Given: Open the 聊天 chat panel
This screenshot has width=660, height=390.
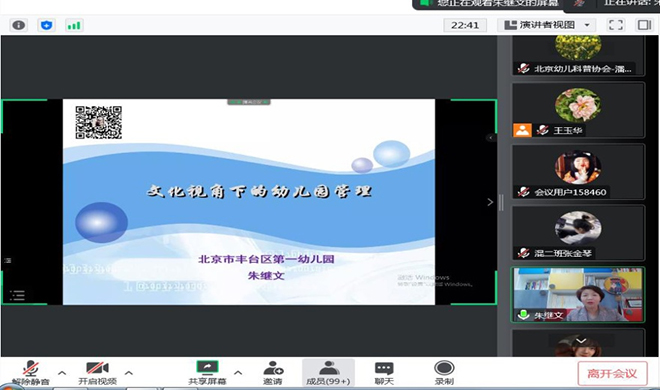Looking at the screenshot, I should [384, 373].
